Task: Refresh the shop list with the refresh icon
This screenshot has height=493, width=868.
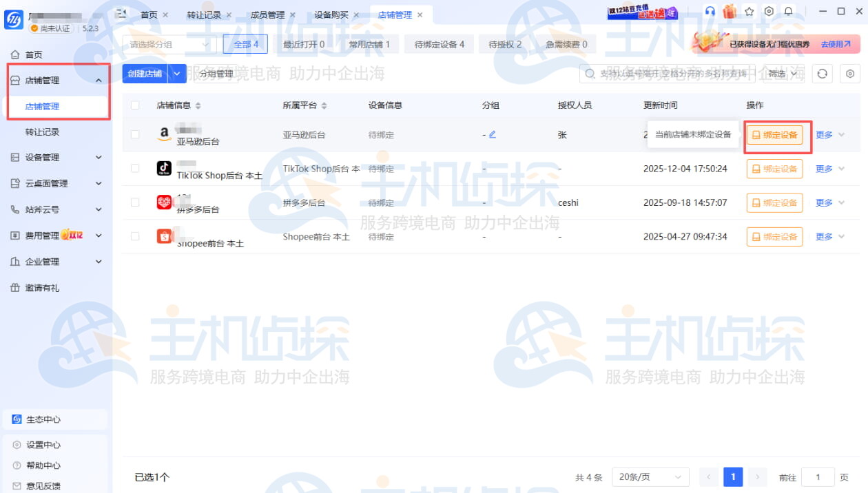Action: pyautogui.click(x=822, y=74)
